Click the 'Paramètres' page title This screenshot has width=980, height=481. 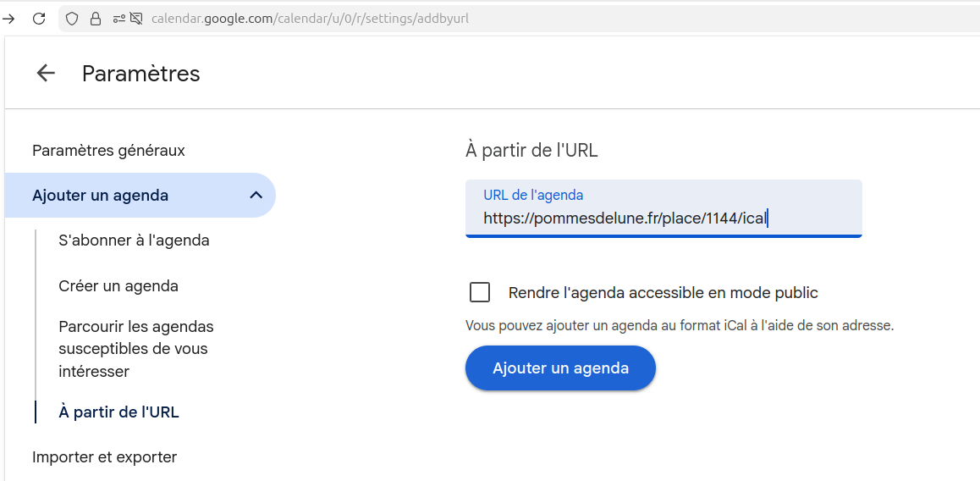tap(141, 74)
